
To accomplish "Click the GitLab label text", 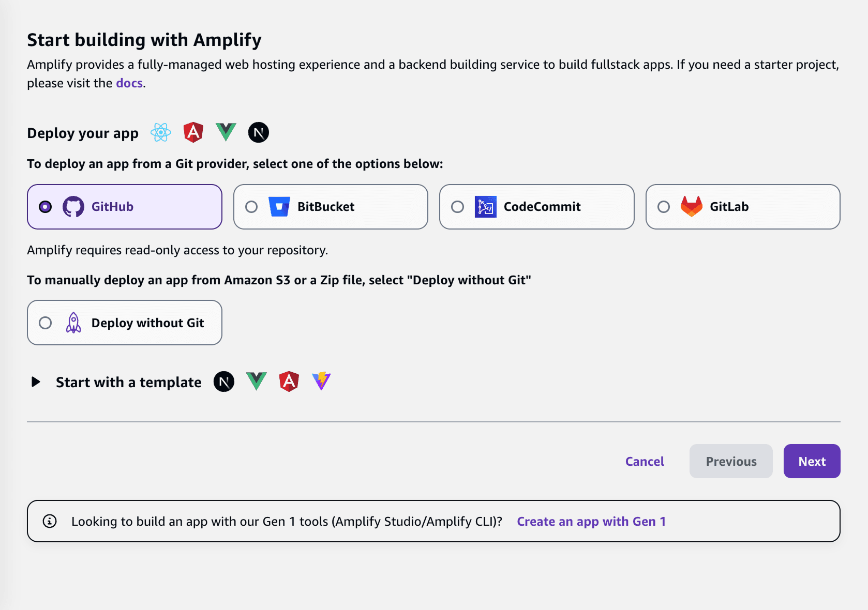I will tap(729, 207).
